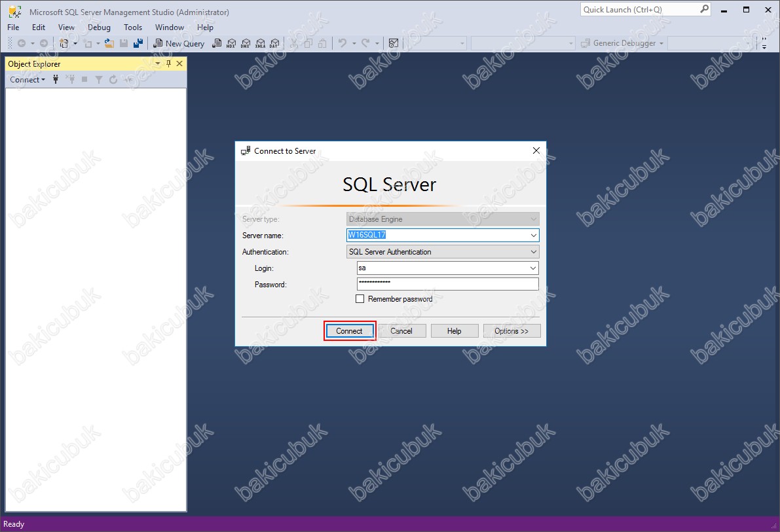Pin the Object Explorer panel

coord(168,63)
